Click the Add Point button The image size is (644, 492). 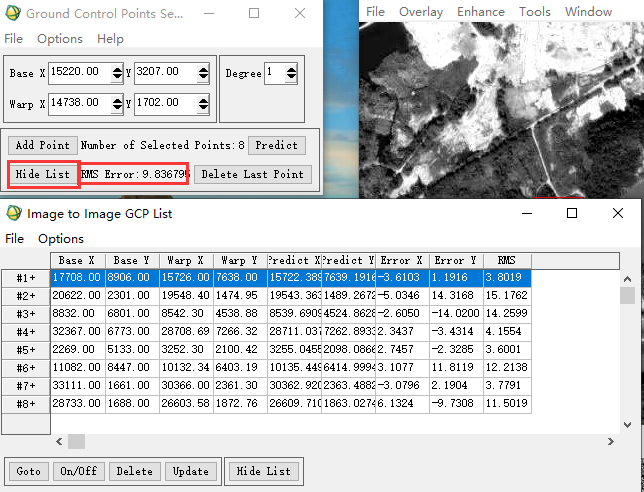(x=43, y=145)
